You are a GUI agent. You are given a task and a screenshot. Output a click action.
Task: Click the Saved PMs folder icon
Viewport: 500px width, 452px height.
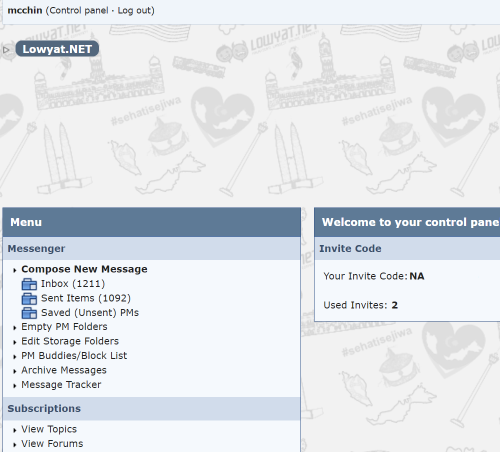point(29,313)
